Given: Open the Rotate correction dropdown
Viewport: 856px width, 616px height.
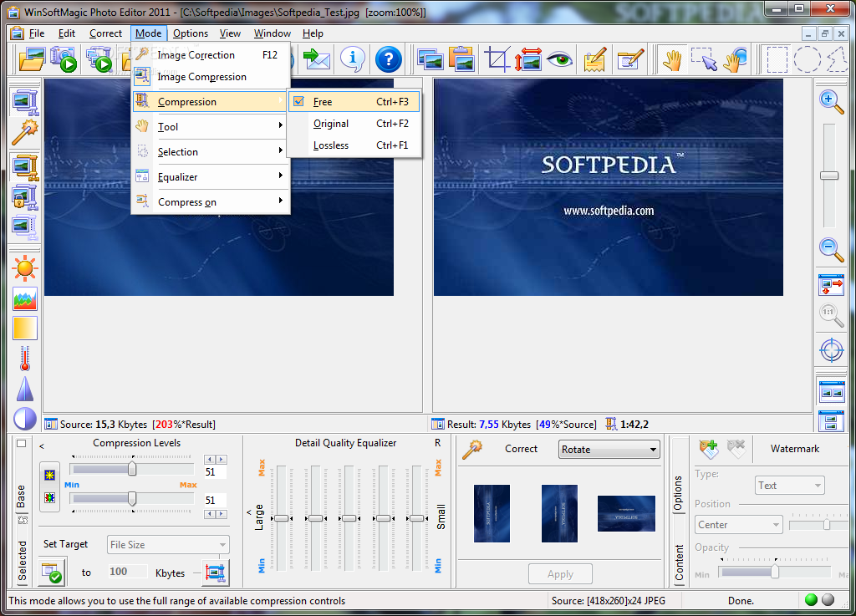Looking at the screenshot, I should pyautogui.click(x=609, y=450).
